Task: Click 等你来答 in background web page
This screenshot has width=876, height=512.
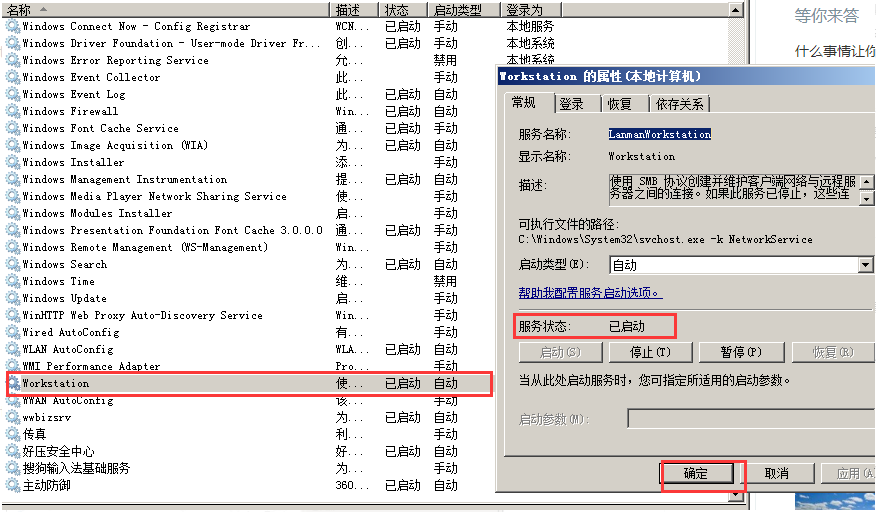Action: [827, 16]
